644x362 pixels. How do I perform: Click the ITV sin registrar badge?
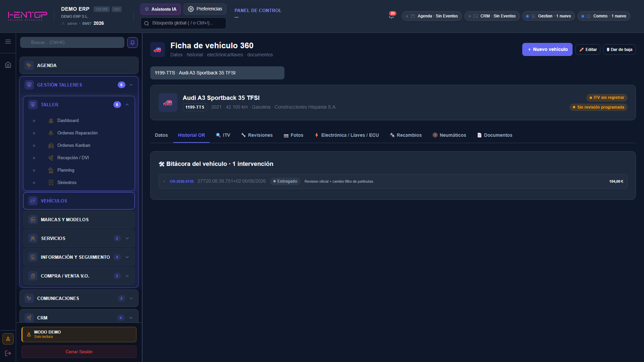pos(607,98)
